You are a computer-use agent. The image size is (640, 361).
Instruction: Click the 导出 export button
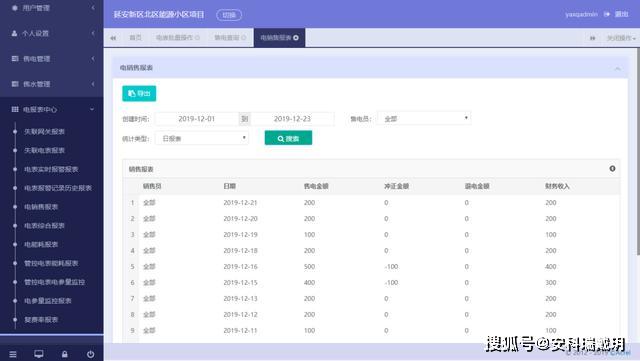(139, 94)
